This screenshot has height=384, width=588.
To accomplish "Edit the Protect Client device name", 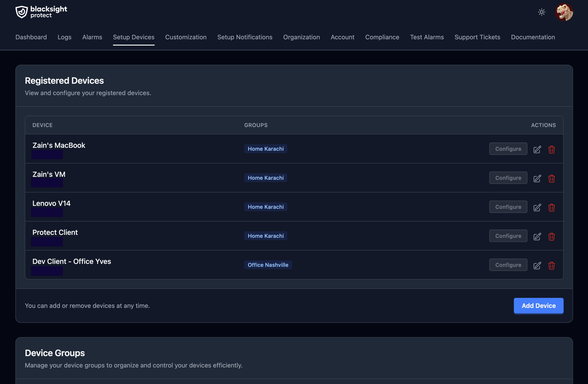I will (x=537, y=237).
